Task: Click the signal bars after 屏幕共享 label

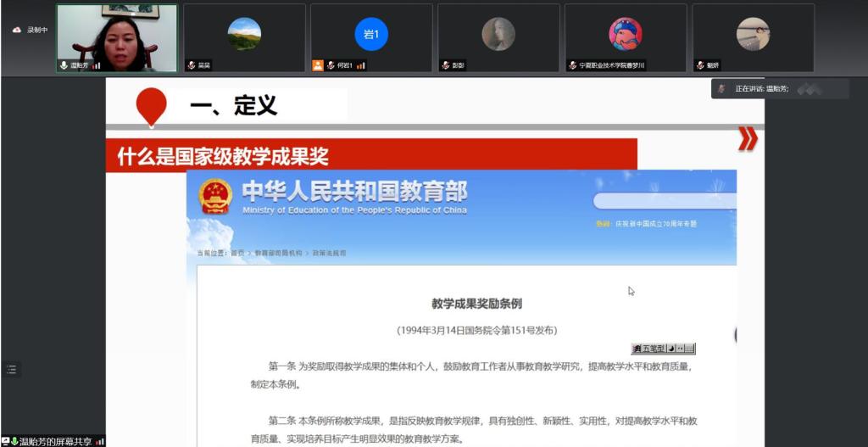Action: tap(100, 442)
